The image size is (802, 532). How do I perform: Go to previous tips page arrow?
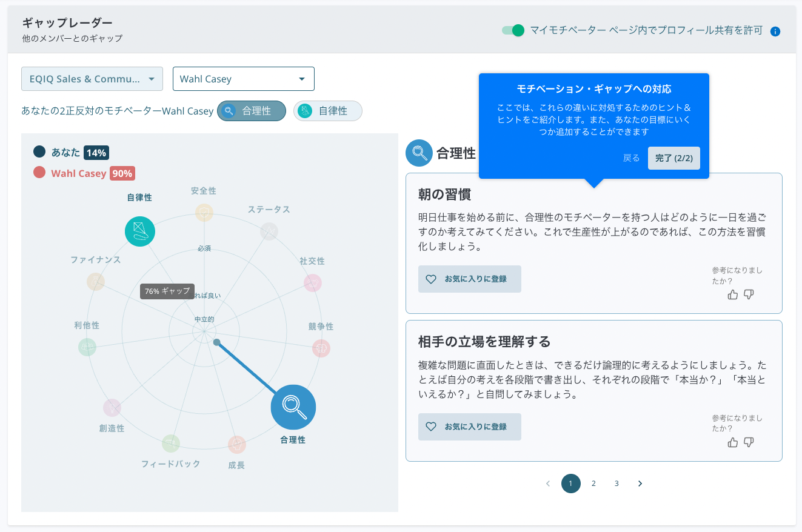[548, 484]
